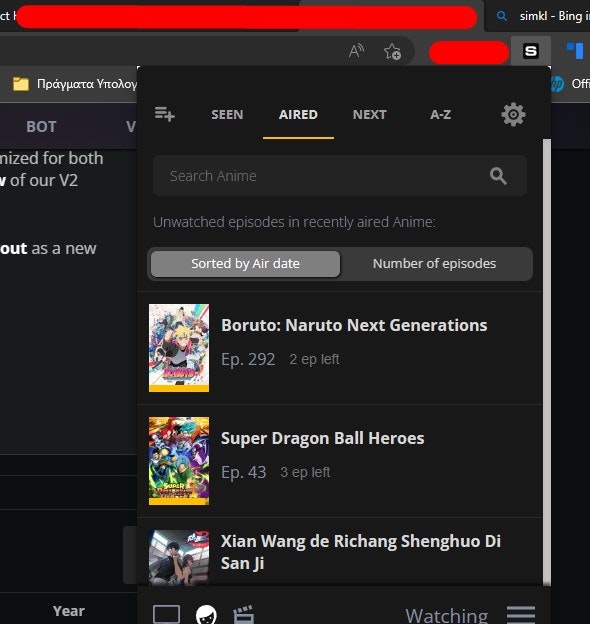Select the movies clapperboard icon
Image resolution: width=590 pixels, height=624 pixels.
tap(243, 614)
